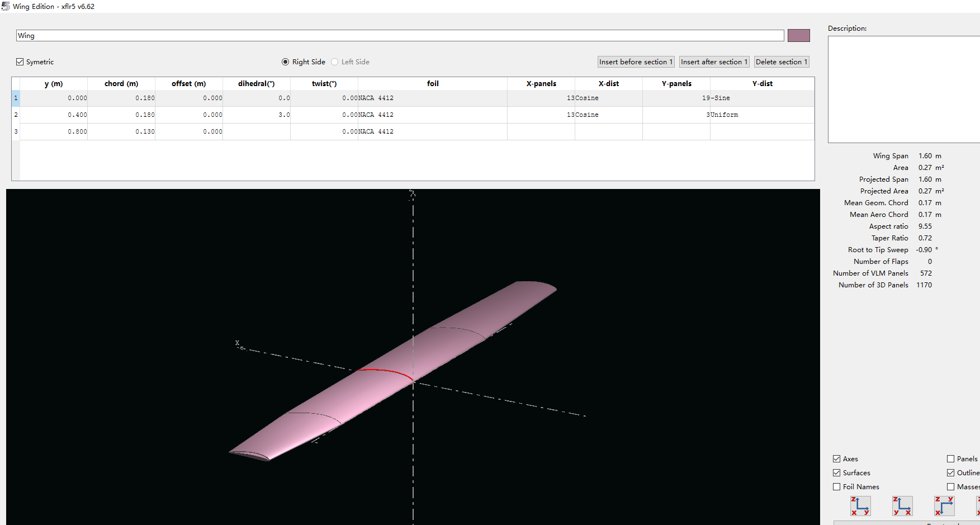Click Root to Tip Sweep value -0.90
Image resolution: width=980 pixels, height=525 pixels.
tap(924, 250)
